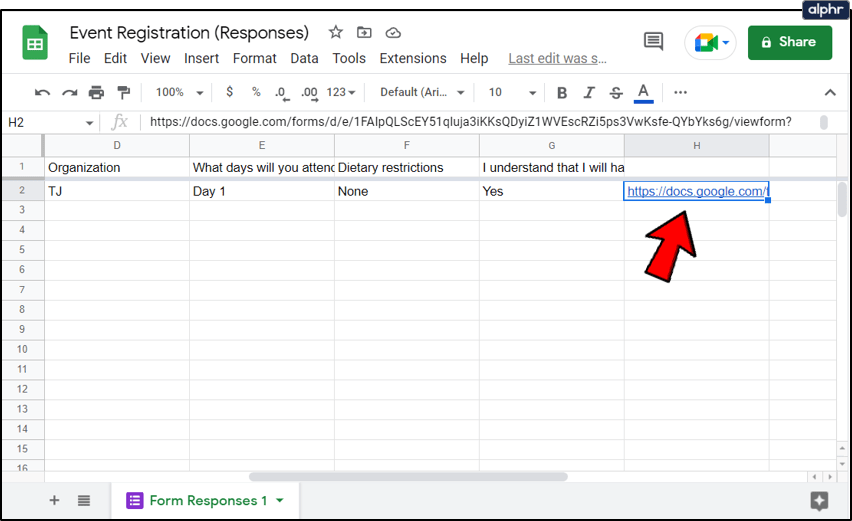
Task: Start a Google Meet call
Action: [x=710, y=42]
